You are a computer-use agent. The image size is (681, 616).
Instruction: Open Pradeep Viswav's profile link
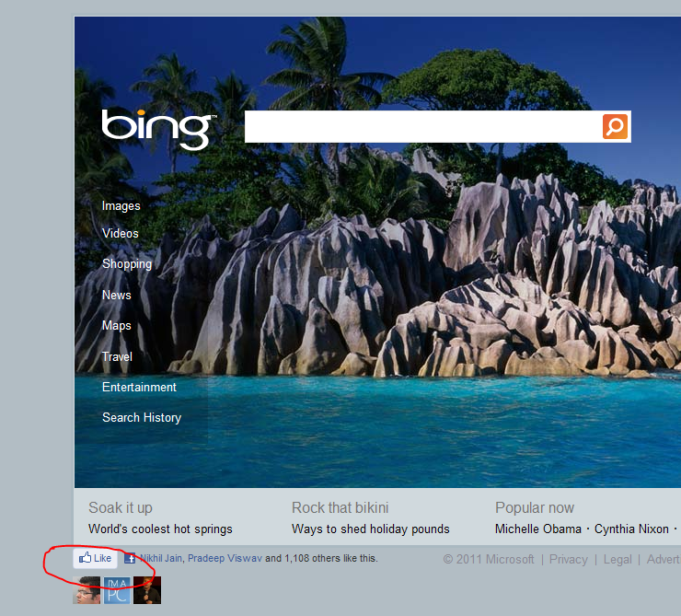tap(225, 558)
